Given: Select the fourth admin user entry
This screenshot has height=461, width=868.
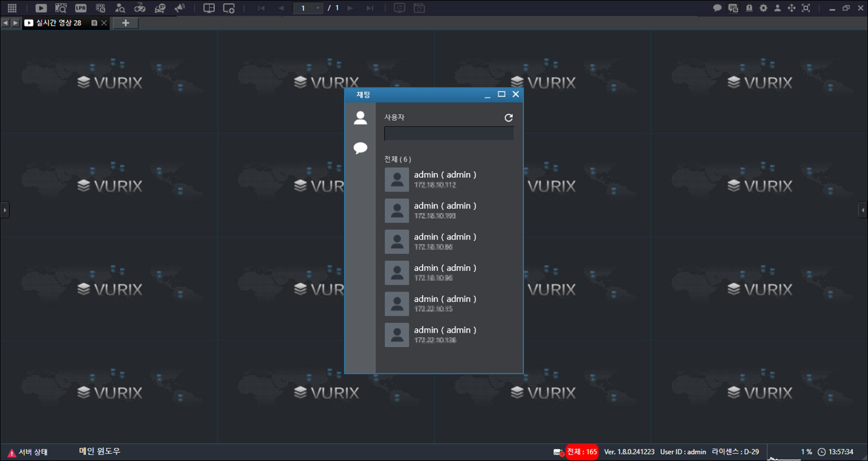Looking at the screenshot, I should (449, 273).
